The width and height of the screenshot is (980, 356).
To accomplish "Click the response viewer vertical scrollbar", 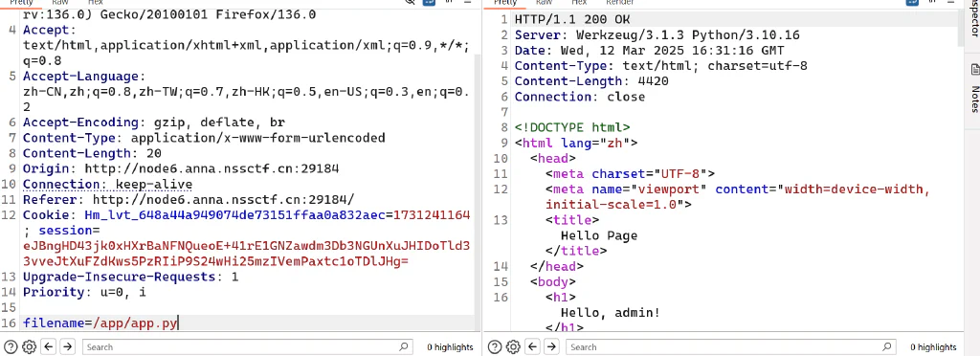I will pyautogui.click(x=961, y=168).
